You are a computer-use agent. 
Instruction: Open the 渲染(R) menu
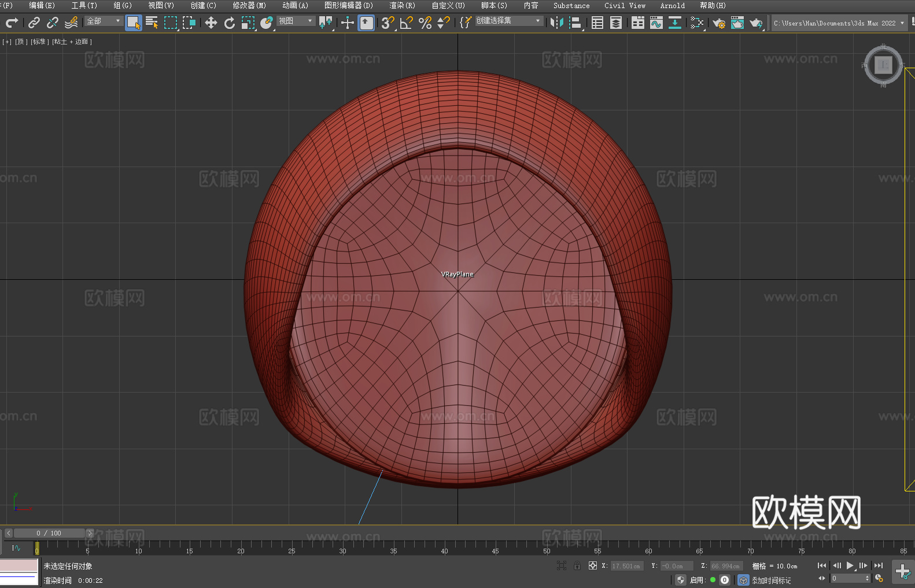tap(402, 5)
